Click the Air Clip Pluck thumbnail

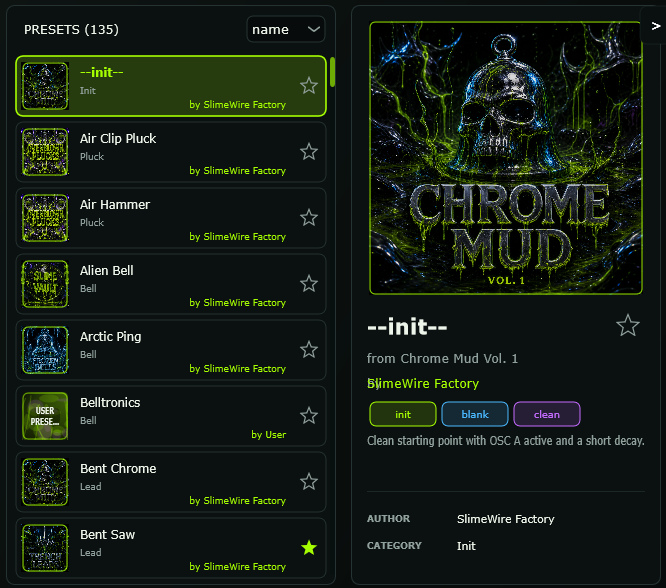click(45, 152)
